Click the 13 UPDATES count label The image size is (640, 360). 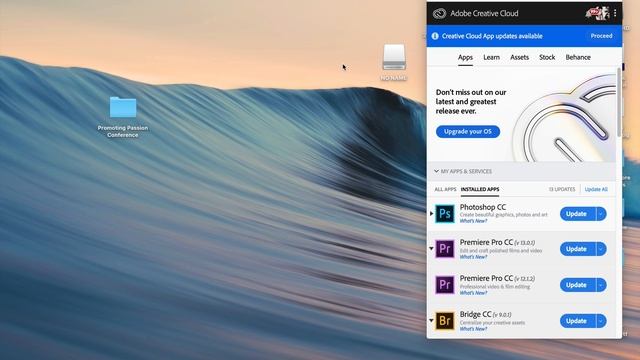click(562, 189)
